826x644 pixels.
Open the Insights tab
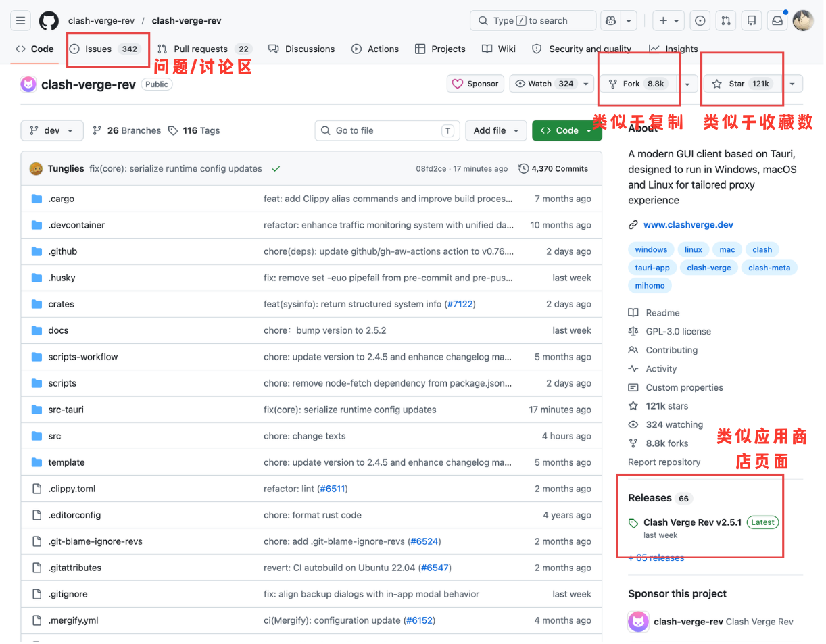[x=673, y=49]
